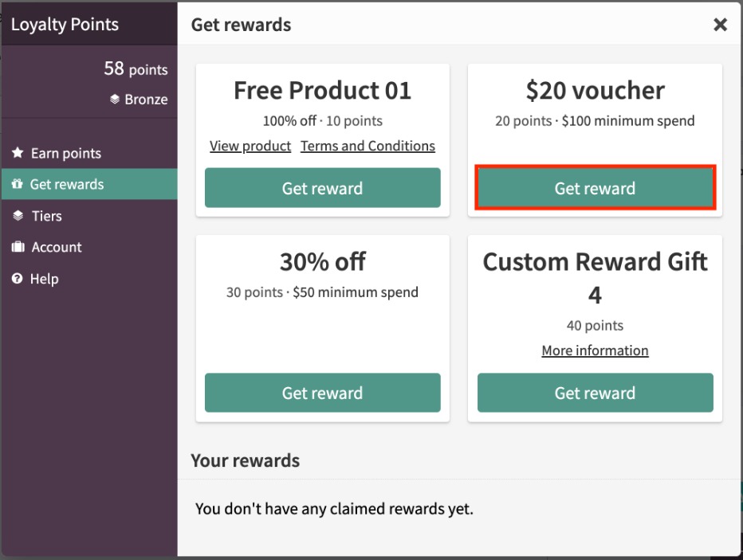Click the layers icon beside Tiers

[18, 216]
